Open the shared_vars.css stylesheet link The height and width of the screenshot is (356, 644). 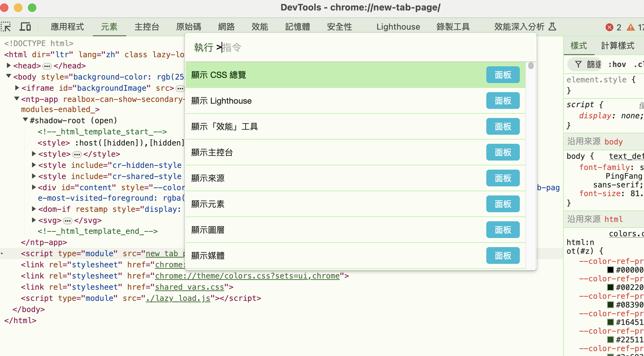pyautogui.click(x=189, y=287)
